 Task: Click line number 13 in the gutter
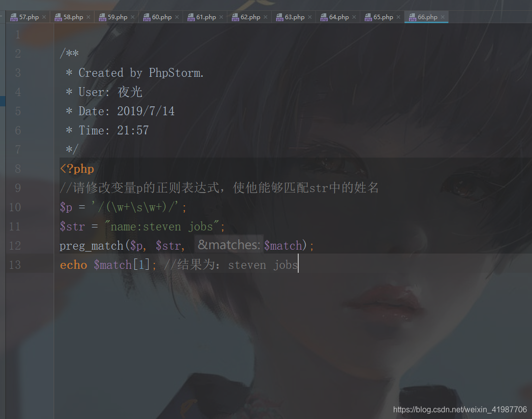point(15,265)
